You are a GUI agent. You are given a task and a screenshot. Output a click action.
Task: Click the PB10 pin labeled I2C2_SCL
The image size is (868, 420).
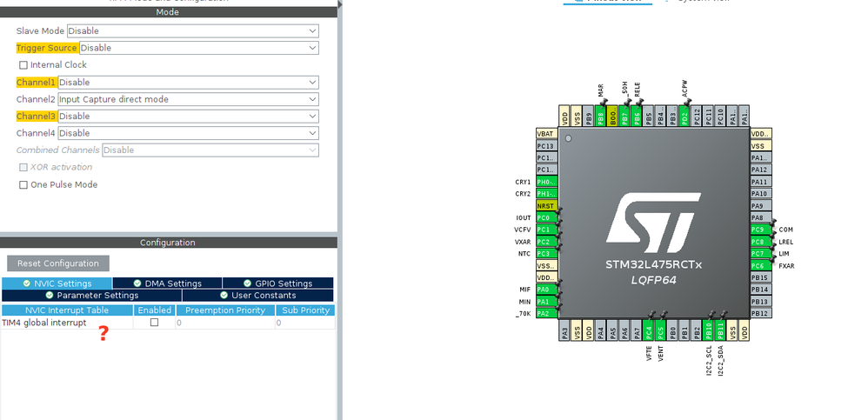(708, 330)
